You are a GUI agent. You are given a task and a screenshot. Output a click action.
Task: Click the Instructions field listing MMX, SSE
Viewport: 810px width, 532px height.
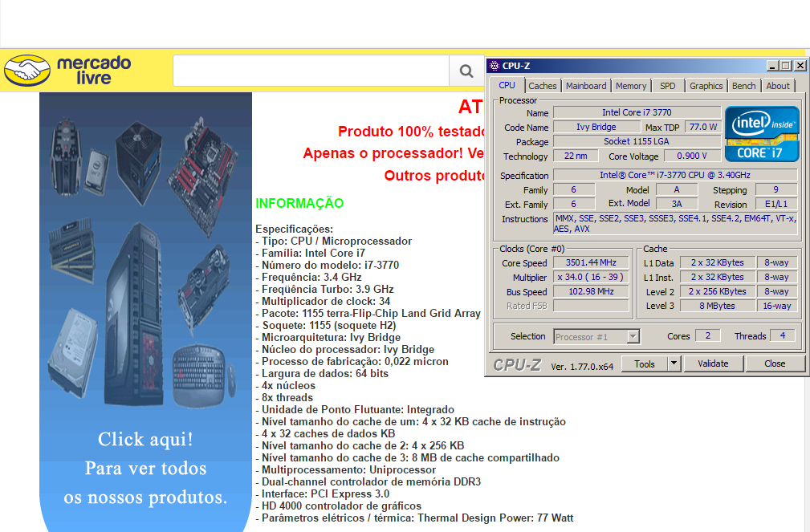(x=674, y=224)
